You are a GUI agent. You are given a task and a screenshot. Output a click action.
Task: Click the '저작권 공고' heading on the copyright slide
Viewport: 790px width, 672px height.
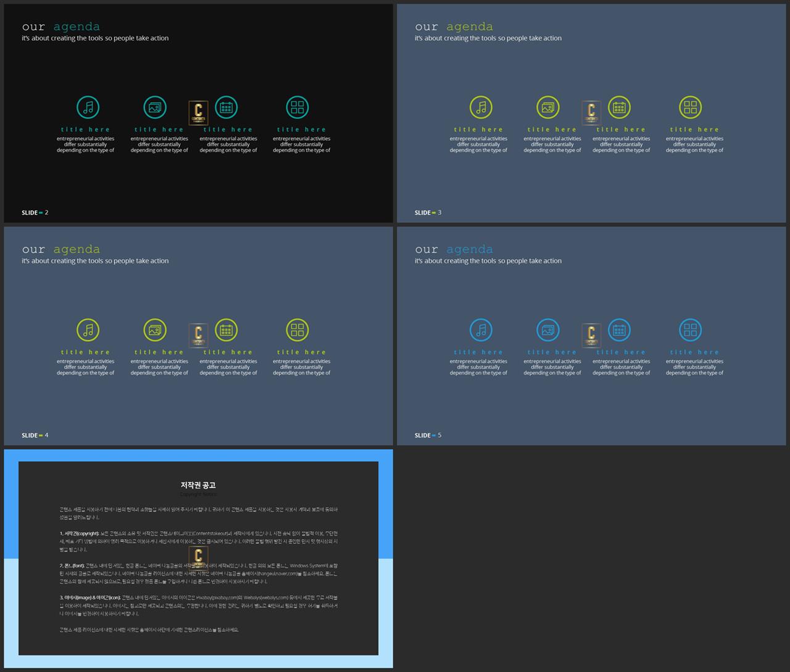[198, 485]
